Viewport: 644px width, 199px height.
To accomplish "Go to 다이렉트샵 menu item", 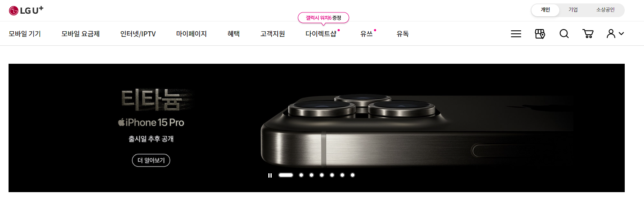I will [x=321, y=34].
